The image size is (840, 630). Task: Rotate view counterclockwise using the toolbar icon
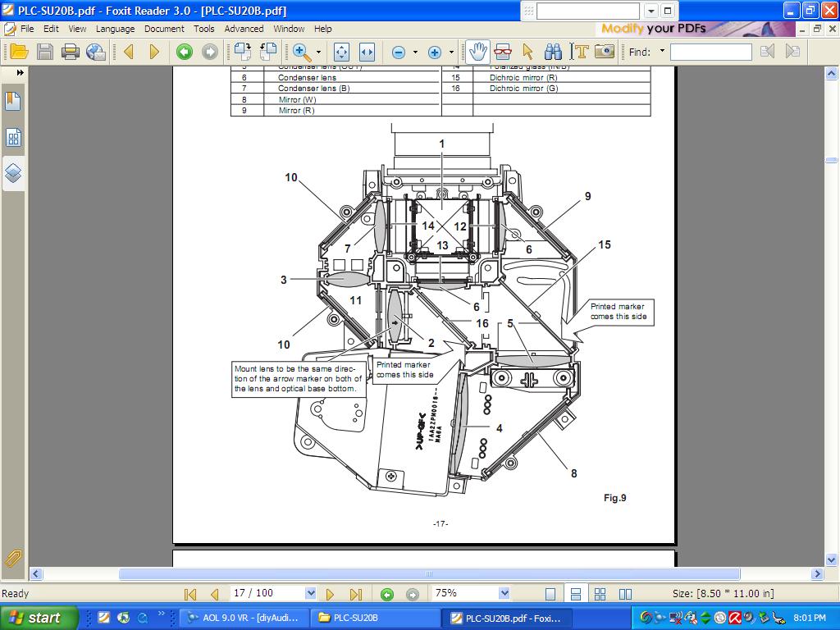[268, 52]
